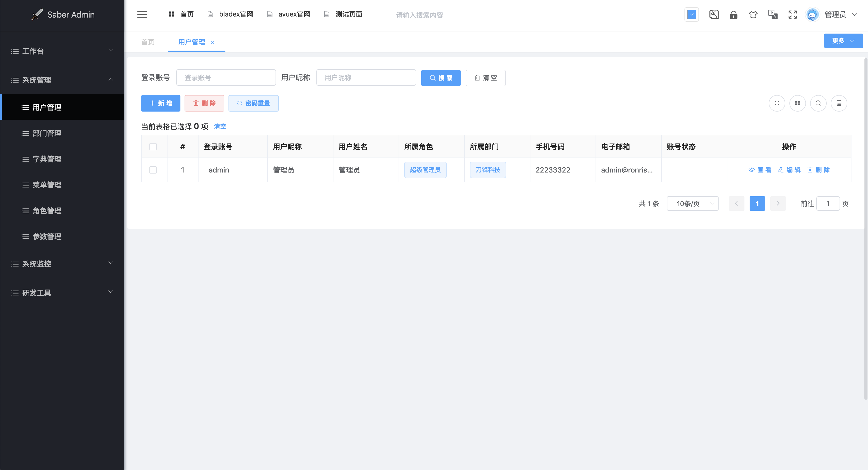Click the refresh/reload table icon
Image resolution: width=868 pixels, height=470 pixels.
click(x=776, y=103)
